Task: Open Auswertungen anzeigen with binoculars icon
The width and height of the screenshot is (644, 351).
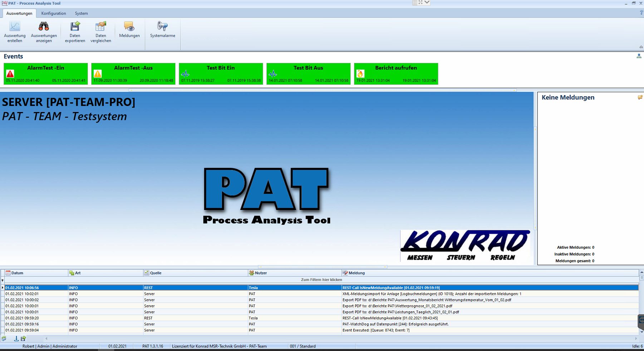Action: 44,31
